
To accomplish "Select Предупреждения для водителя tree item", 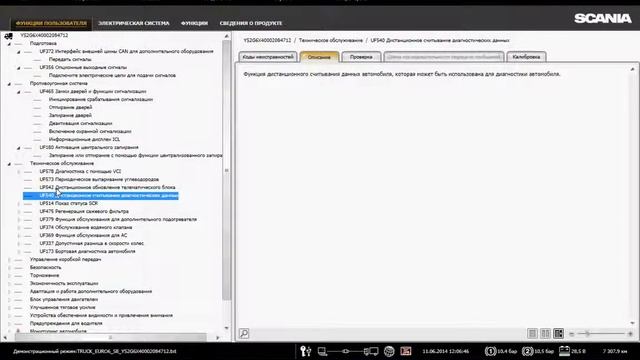I will coord(66,323).
